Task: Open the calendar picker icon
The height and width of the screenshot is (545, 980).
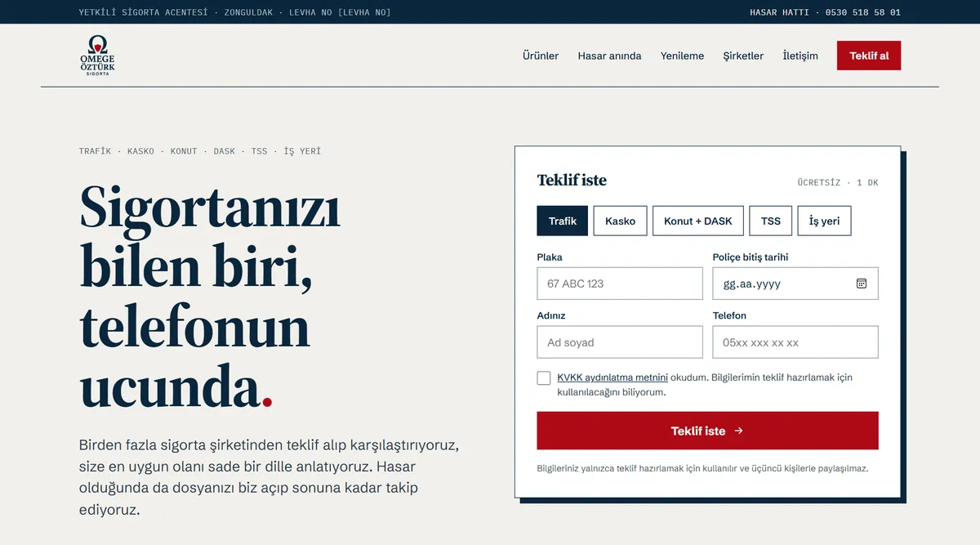Action: click(861, 284)
